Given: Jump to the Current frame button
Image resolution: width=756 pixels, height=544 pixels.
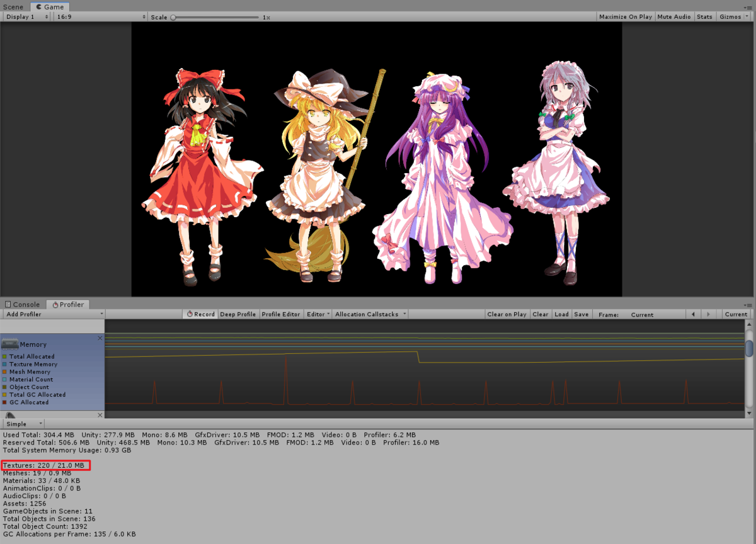Looking at the screenshot, I should pos(736,314).
